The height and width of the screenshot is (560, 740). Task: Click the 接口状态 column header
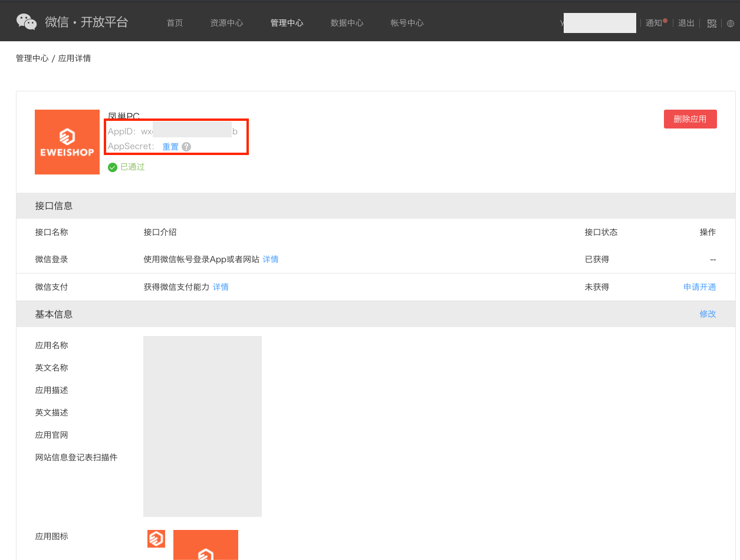(x=601, y=232)
